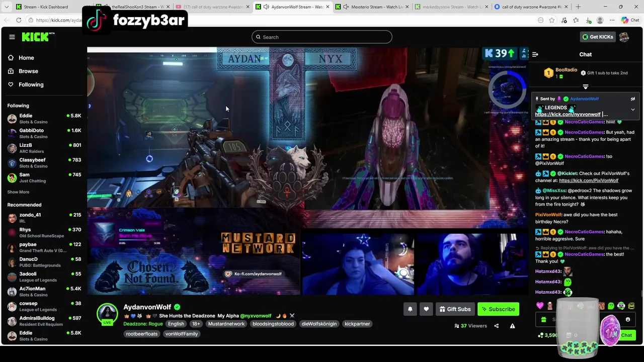Collapse the chat panel with arrow icon

(535, 54)
